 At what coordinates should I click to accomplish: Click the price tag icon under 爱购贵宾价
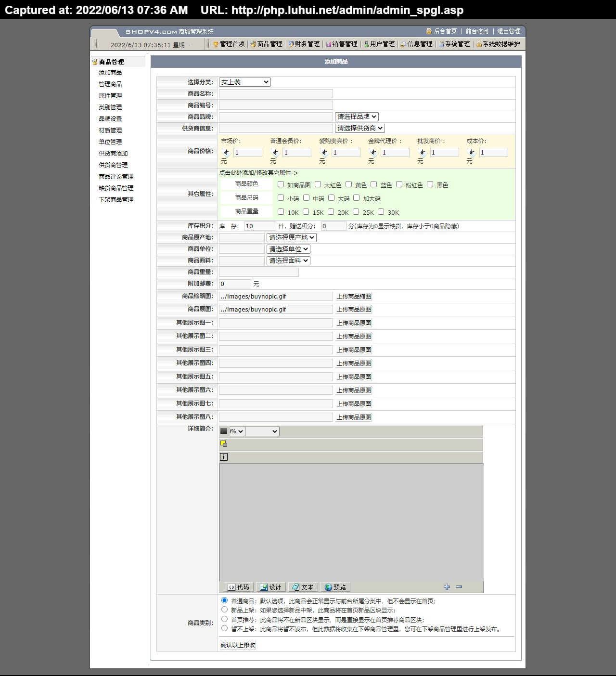(x=324, y=153)
